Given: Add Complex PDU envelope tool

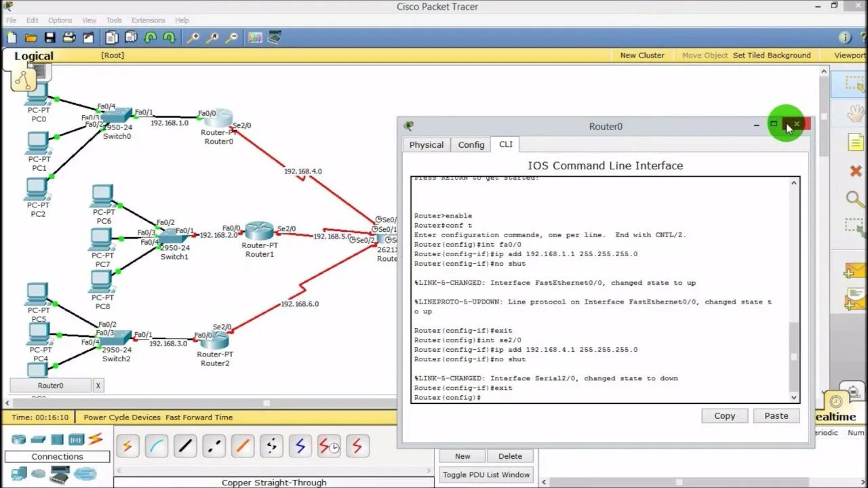Looking at the screenshot, I should coord(855,299).
